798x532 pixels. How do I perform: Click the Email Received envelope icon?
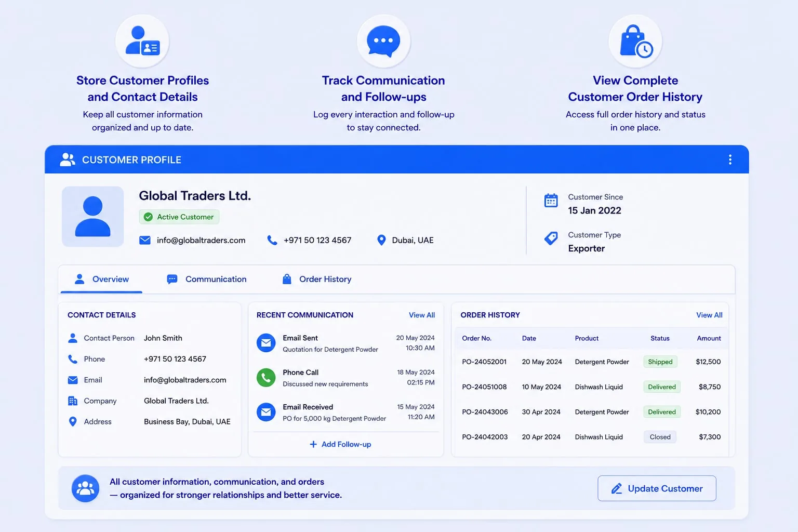coord(266,412)
